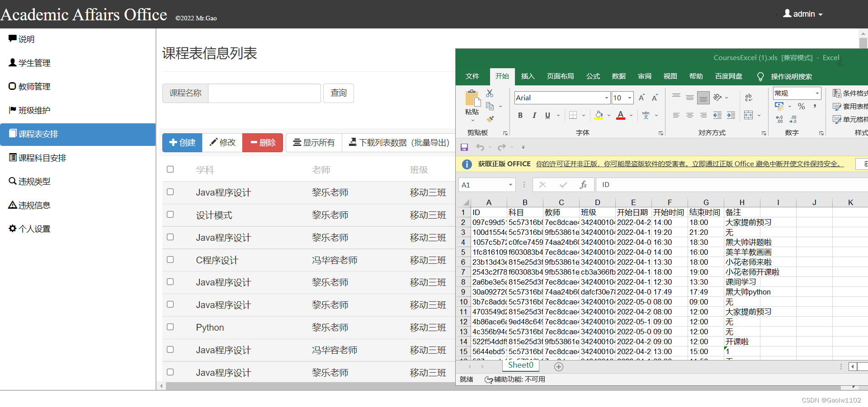Switch to the 页面布局 ribbon tab
This screenshot has height=407, width=868.
[x=561, y=76]
